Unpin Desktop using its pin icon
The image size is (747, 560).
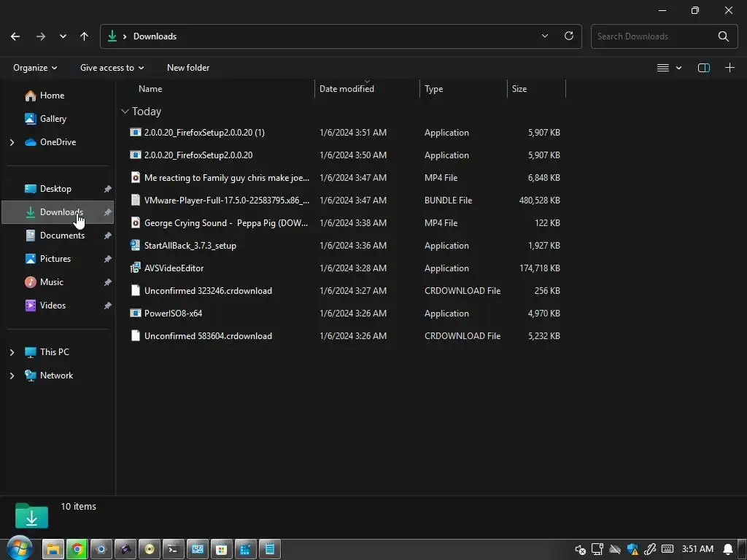coord(108,189)
